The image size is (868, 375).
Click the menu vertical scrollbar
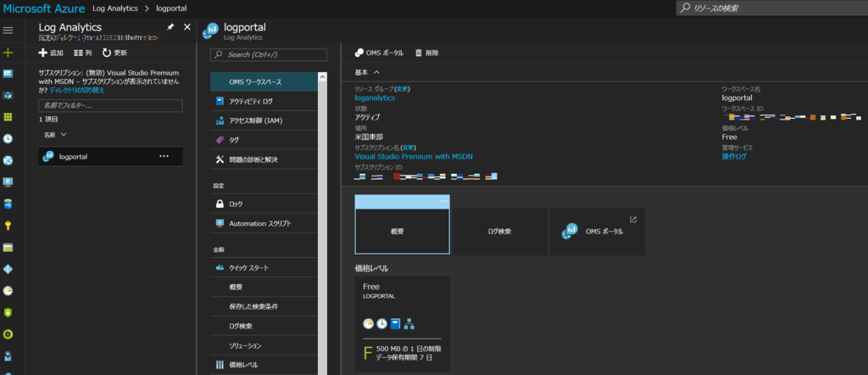pyautogui.click(x=323, y=222)
